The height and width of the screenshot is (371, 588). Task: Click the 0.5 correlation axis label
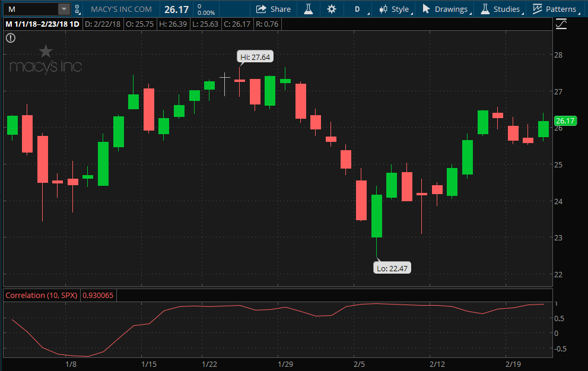coord(559,319)
